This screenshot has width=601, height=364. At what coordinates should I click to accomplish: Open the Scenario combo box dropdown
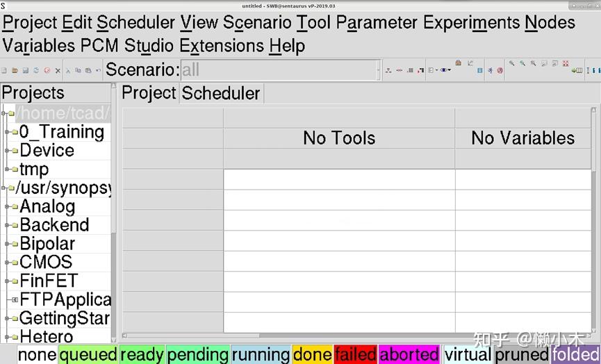point(378,69)
